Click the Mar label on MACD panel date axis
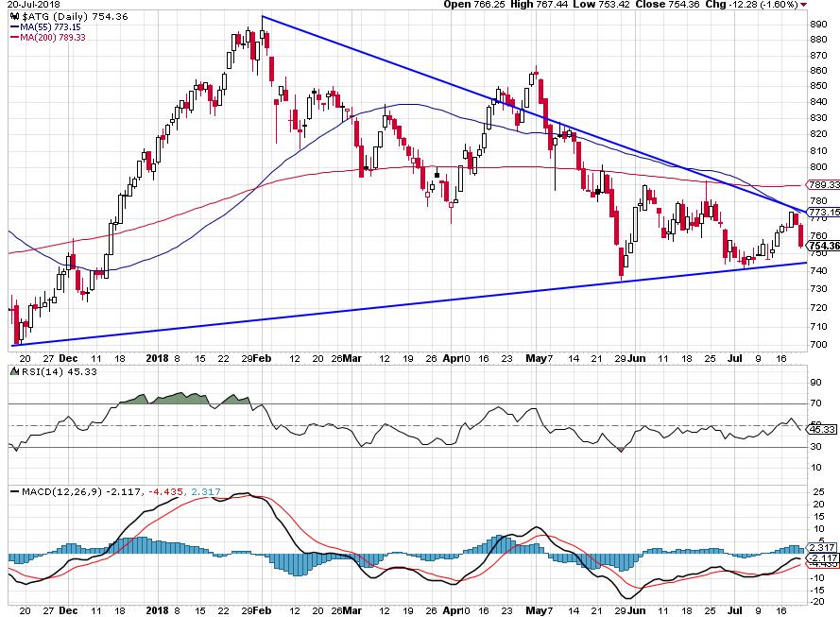840x617 pixels. pos(351,610)
